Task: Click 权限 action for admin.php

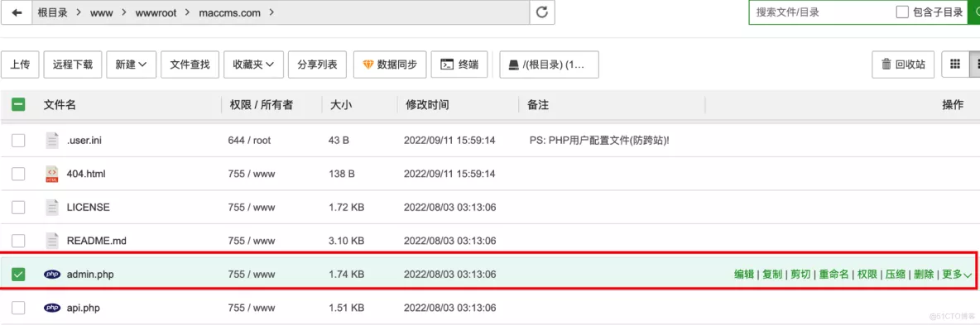Action: 867,275
